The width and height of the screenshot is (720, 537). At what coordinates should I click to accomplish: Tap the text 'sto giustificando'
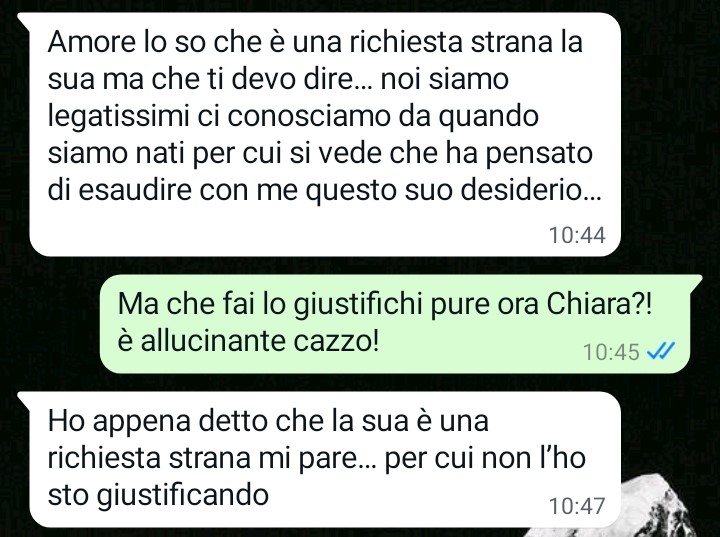(x=158, y=496)
